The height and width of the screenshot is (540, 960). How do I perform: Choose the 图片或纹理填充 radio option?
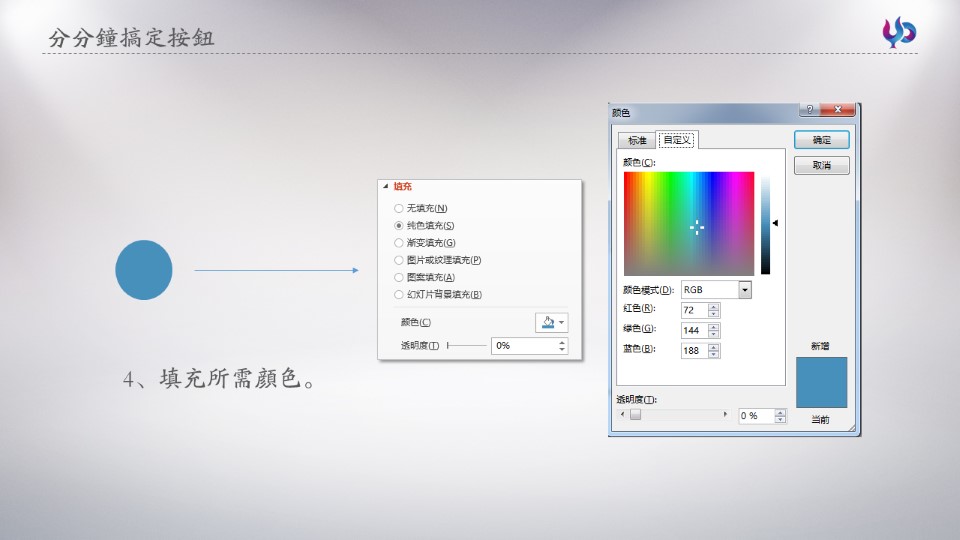(x=399, y=260)
